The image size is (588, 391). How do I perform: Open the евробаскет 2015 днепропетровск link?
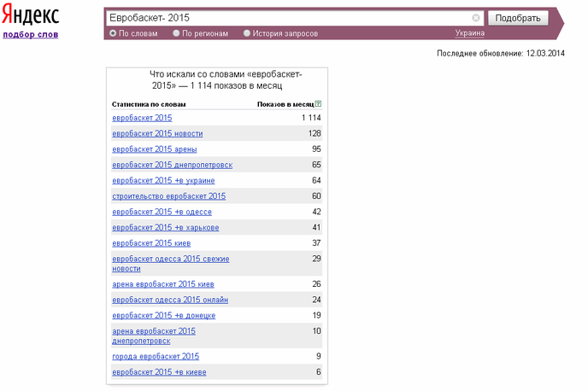pyautogui.click(x=172, y=165)
